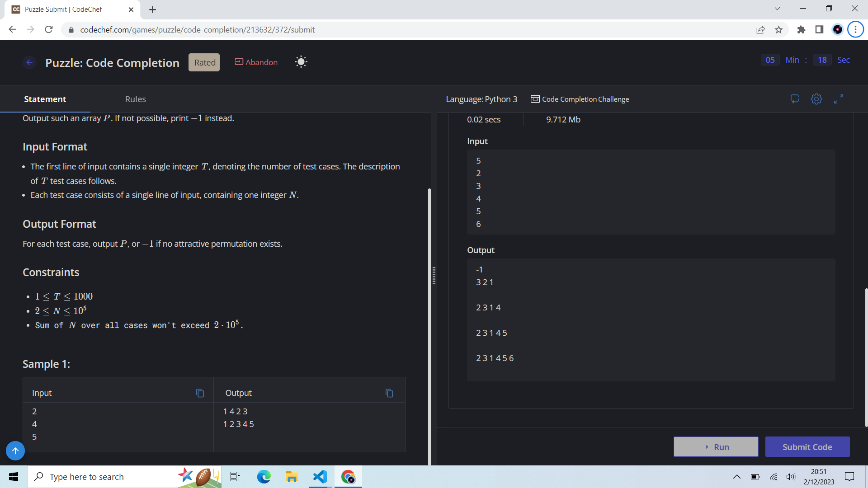Open Chrome three-dot menu
The height and width of the screenshot is (488, 868).
pos(855,29)
